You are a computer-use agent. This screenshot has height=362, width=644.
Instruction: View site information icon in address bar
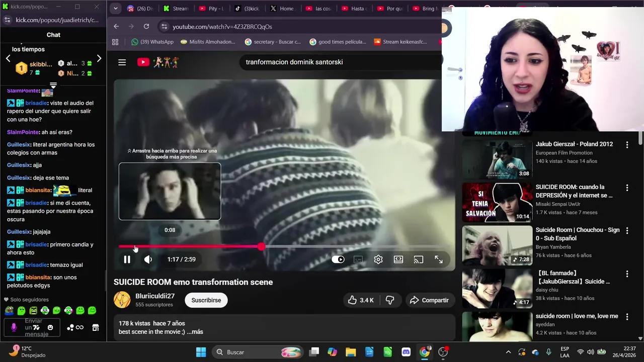(164, 27)
